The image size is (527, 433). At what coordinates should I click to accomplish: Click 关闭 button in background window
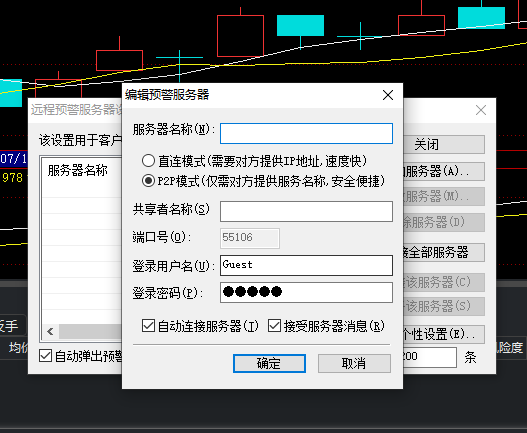(x=444, y=145)
